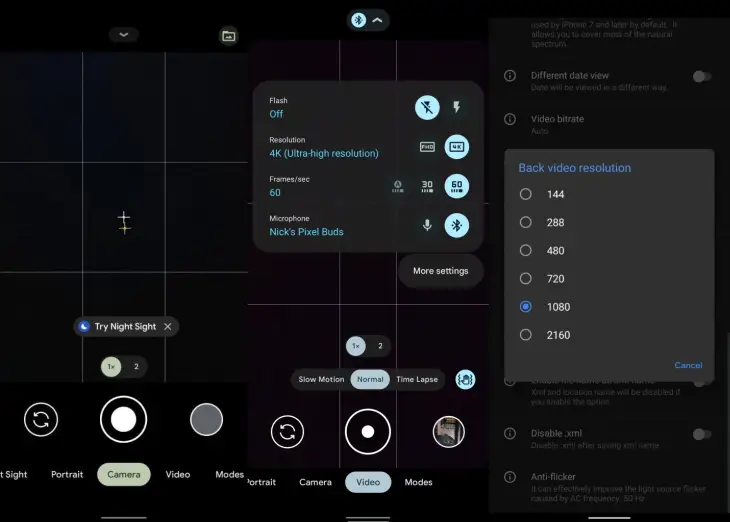The width and height of the screenshot is (730, 522).
Task: Open the gallery folder icon at top
Action: [228, 36]
